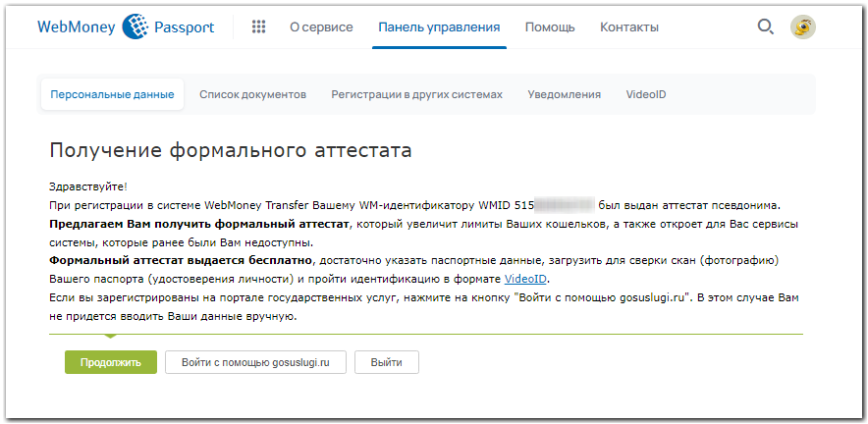This screenshot has height=424, width=868.
Task: Select «Панель управления» in the top navigation
Action: 439,26
